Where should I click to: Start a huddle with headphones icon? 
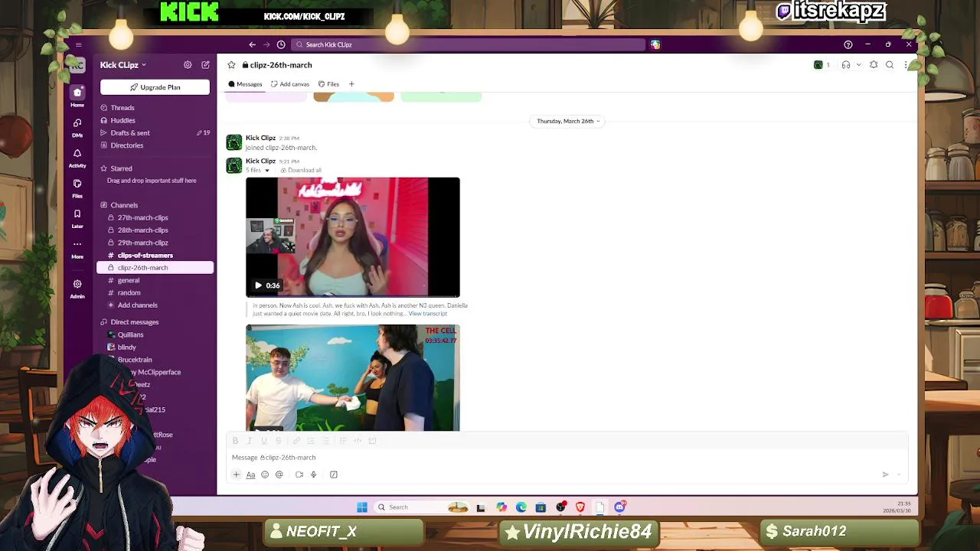[x=846, y=65]
